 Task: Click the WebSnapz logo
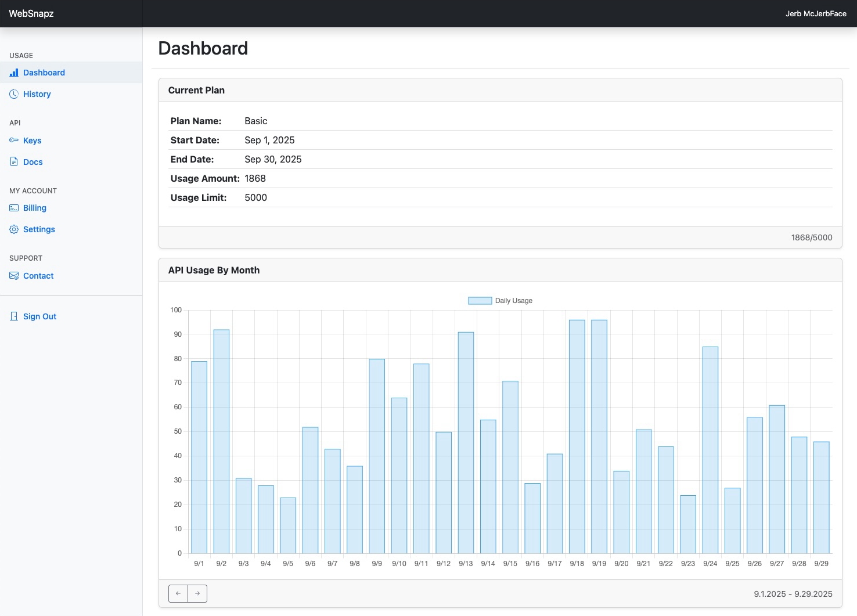pos(30,13)
